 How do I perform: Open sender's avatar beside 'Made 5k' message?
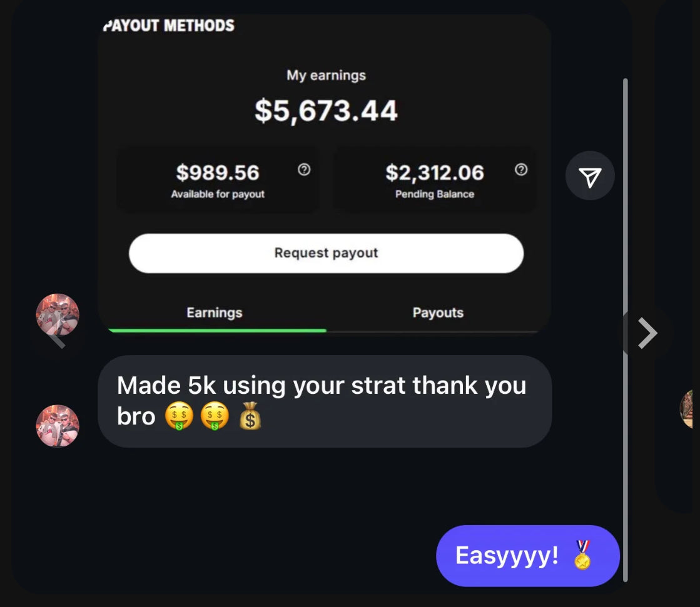tap(58, 426)
